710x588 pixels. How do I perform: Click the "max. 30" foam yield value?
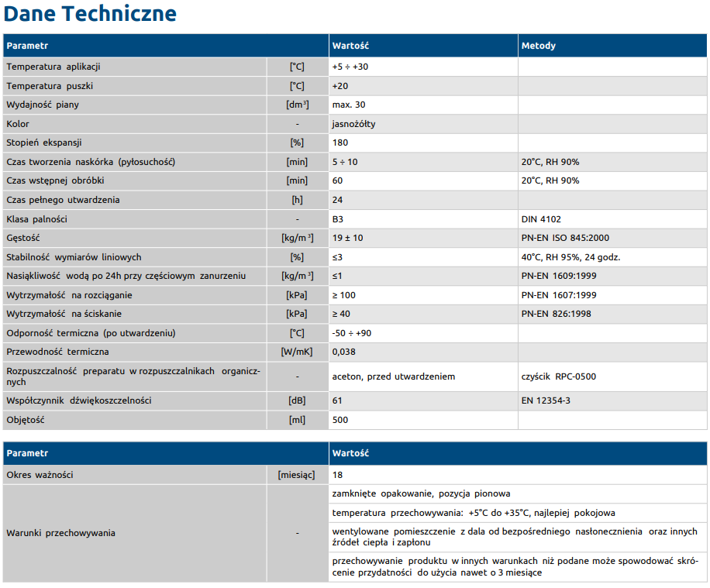click(x=349, y=105)
